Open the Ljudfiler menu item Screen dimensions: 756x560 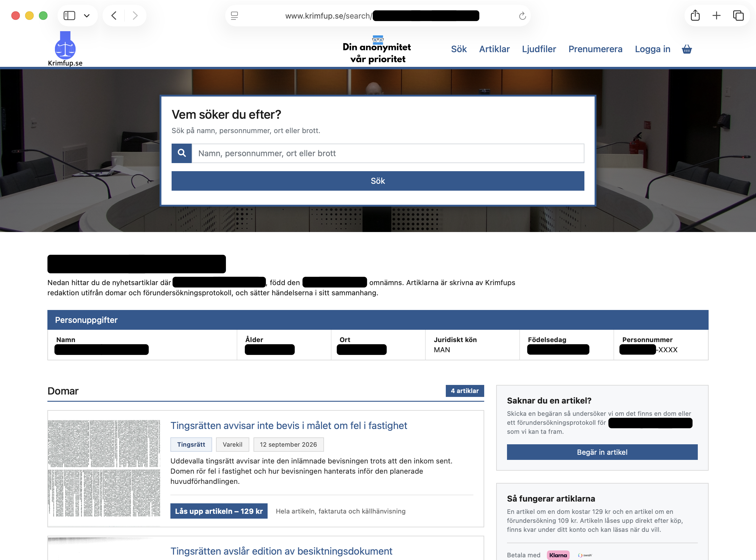pyautogui.click(x=539, y=49)
